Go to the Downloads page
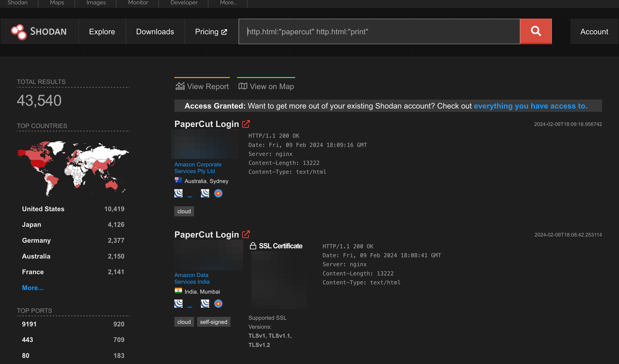This screenshot has height=364, width=619. point(155,32)
